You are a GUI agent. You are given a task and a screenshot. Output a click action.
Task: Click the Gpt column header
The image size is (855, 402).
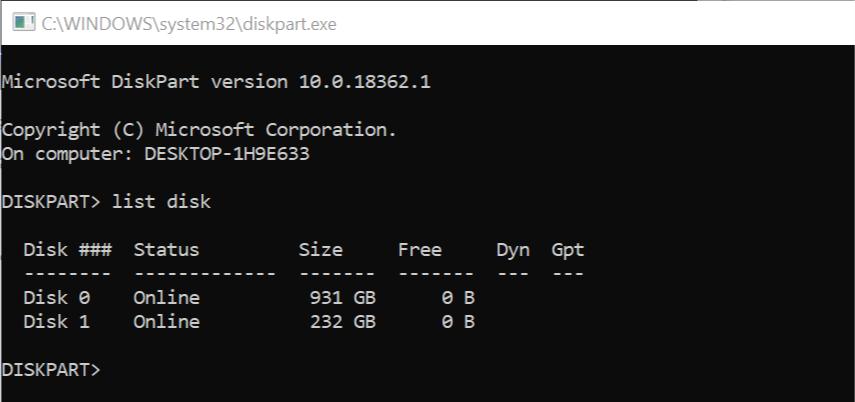[x=567, y=250]
